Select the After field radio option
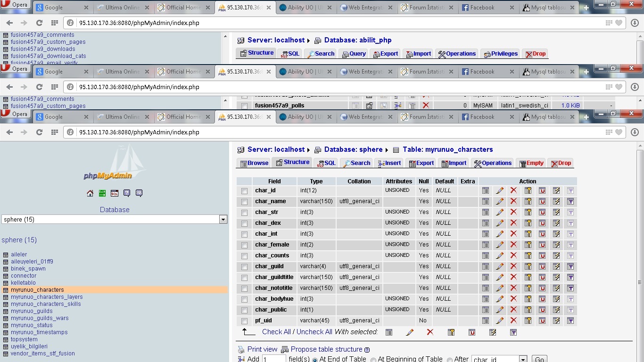This screenshot has height=362, width=644. click(x=450, y=360)
